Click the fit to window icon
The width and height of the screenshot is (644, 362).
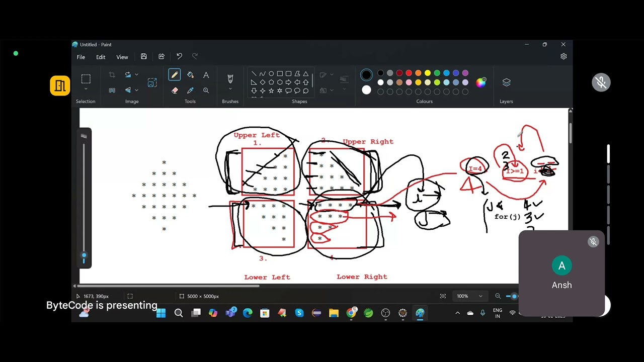point(443,296)
